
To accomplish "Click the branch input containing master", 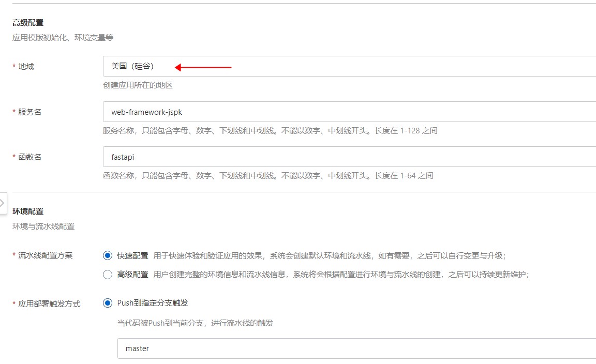I will pyautogui.click(x=259, y=348).
